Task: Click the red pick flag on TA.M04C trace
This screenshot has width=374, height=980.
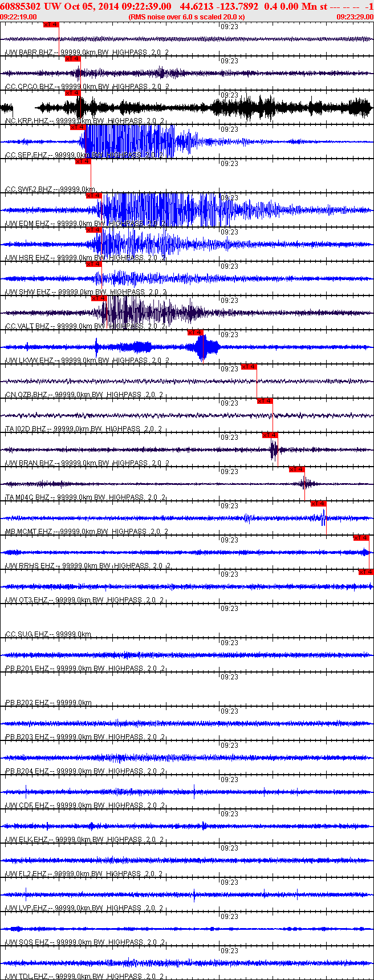Action: (297, 469)
